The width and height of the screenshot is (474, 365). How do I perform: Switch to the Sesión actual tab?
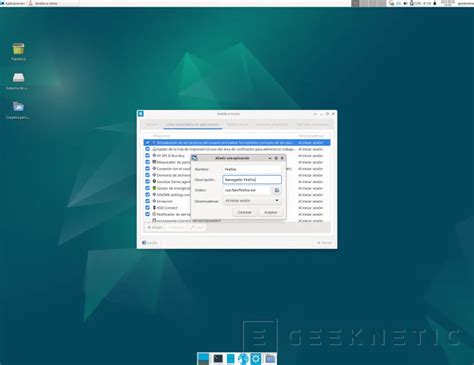[237, 125]
